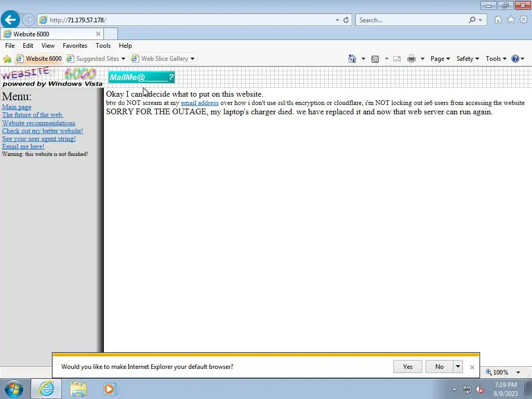Image resolution: width=532 pixels, height=399 pixels.
Task: Click the Help question mark icon
Action: pos(515,59)
